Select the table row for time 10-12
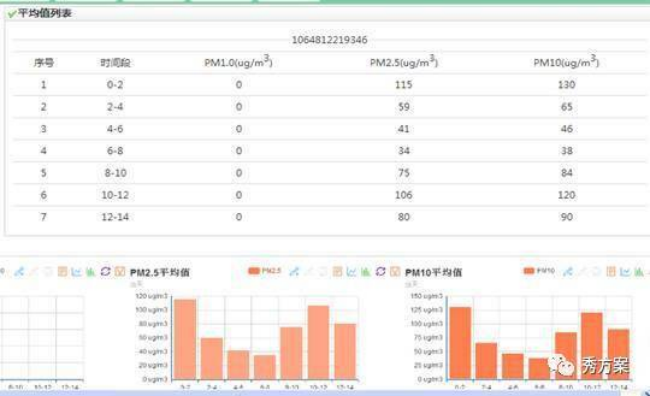The width and height of the screenshot is (650, 396). click(x=330, y=195)
